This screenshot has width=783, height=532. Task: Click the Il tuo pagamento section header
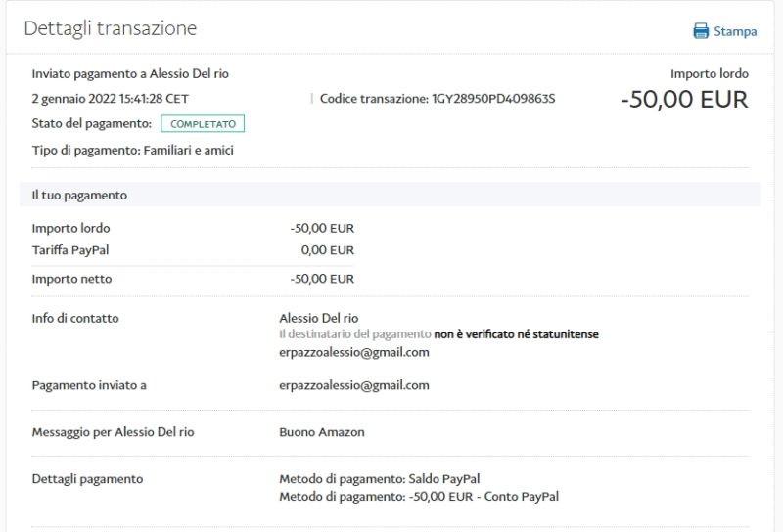(x=79, y=195)
